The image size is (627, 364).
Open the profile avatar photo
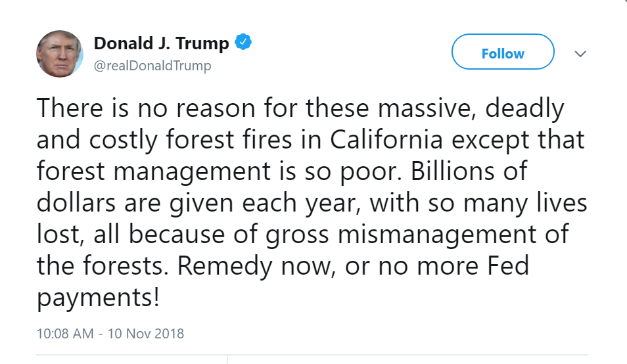(59, 54)
